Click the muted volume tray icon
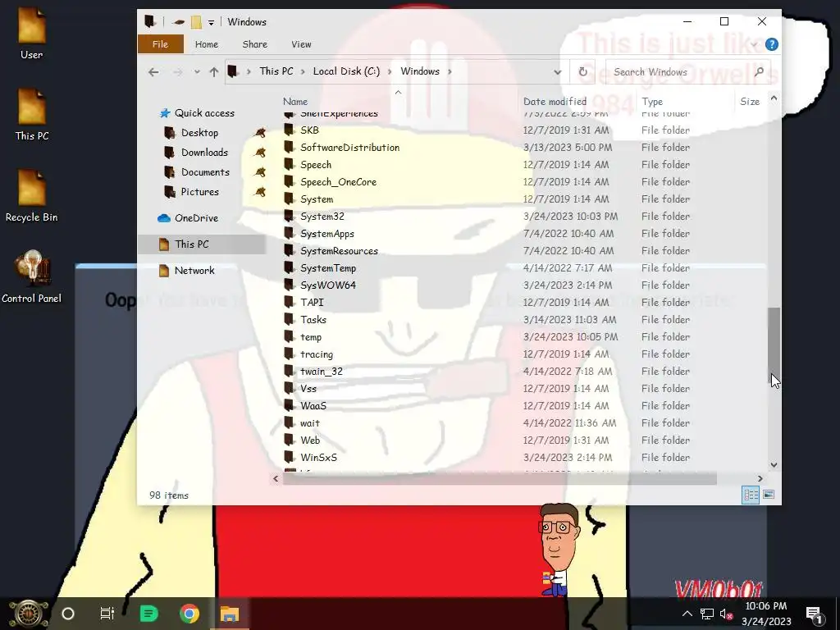This screenshot has width=840, height=630. click(x=726, y=614)
